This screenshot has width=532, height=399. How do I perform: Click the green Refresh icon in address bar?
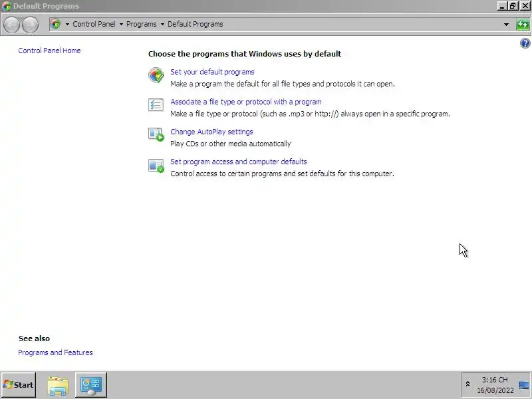[523, 25]
